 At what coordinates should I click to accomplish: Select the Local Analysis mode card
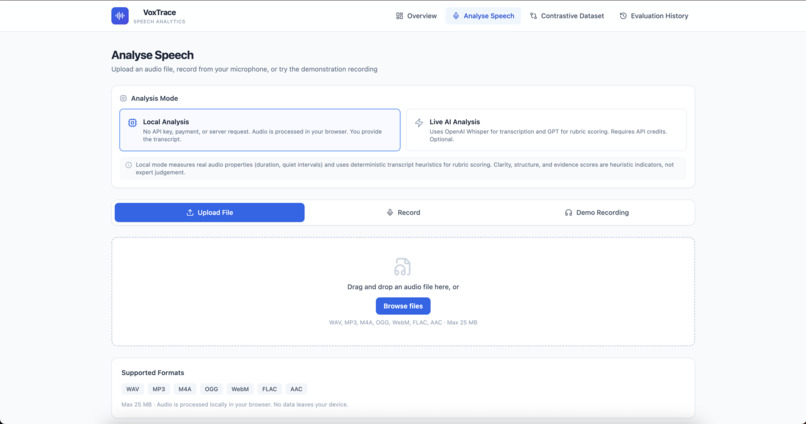(x=260, y=130)
